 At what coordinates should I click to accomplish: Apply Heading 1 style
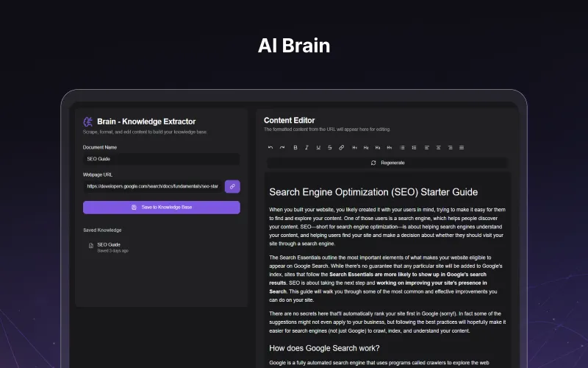tap(354, 147)
